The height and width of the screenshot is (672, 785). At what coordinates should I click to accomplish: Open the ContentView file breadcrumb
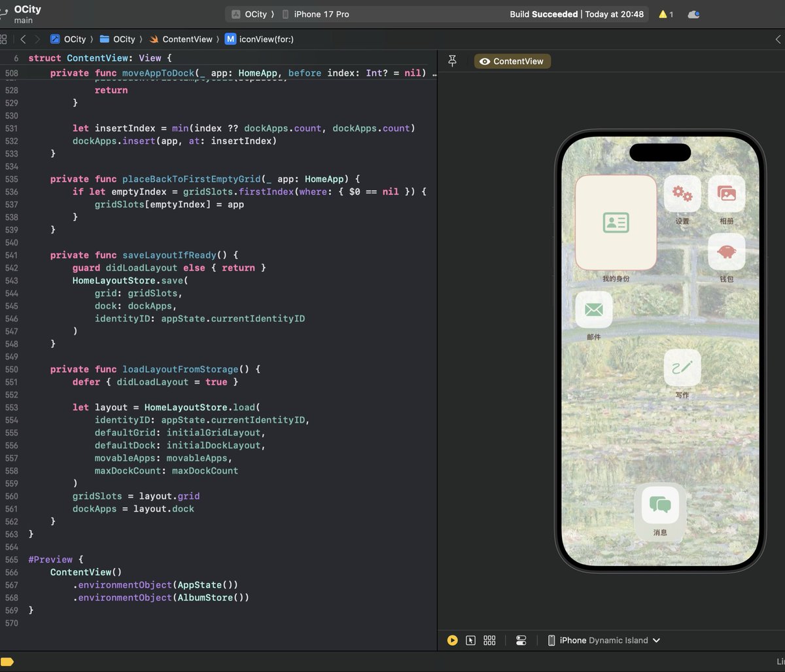click(181, 39)
